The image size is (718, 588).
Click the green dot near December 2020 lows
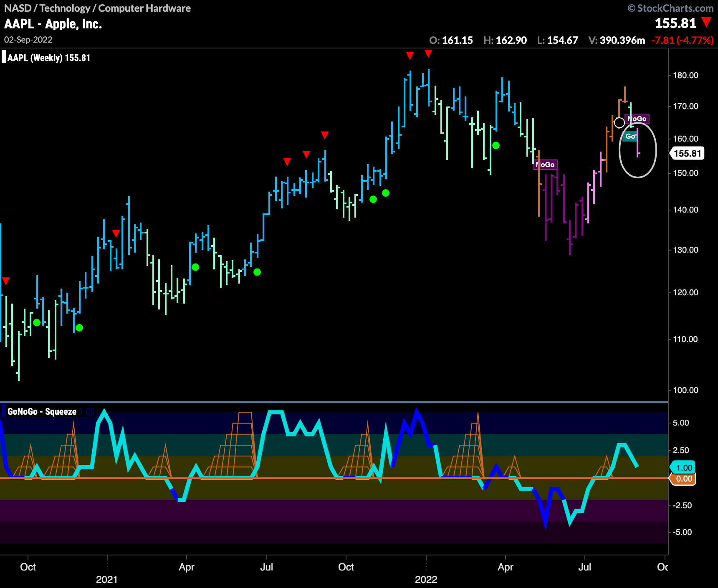[x=79, y=327]
